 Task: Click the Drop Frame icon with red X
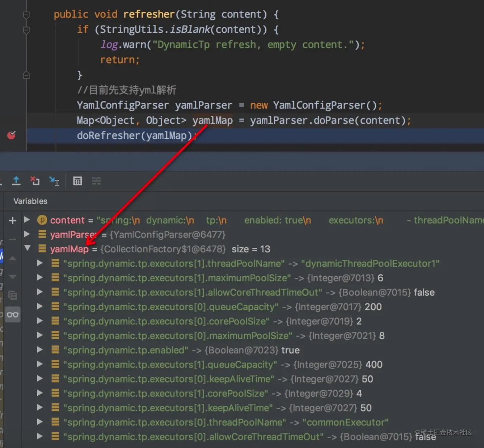(35, 181)
